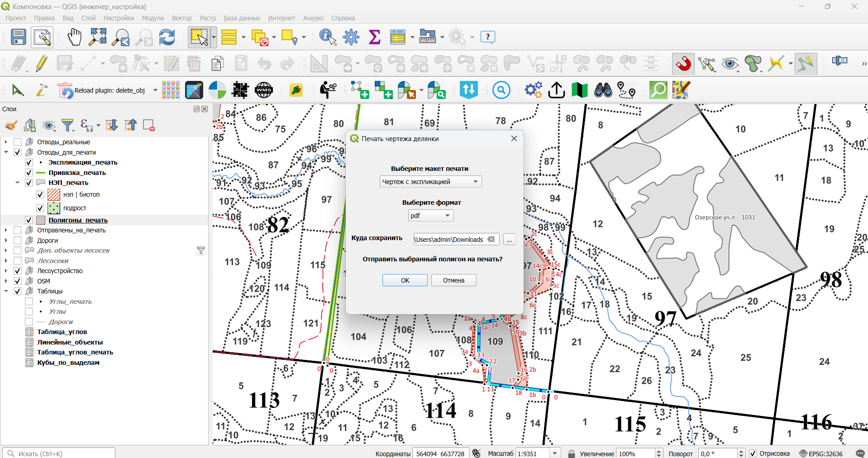The image size is (868, 458).
Task: Click the blue magnifier search icon
Action: [x=501, y=90]
